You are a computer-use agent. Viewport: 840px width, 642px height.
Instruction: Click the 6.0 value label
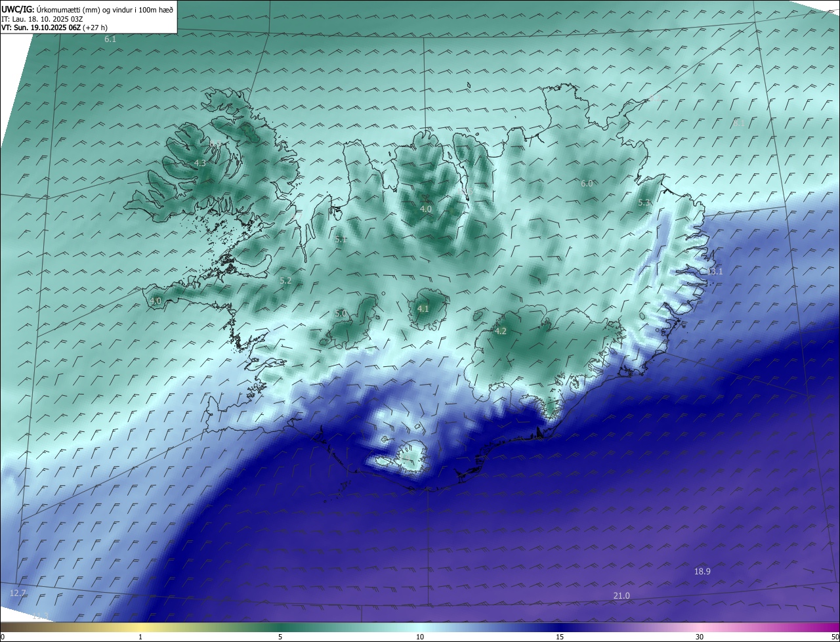coord(587,184)
